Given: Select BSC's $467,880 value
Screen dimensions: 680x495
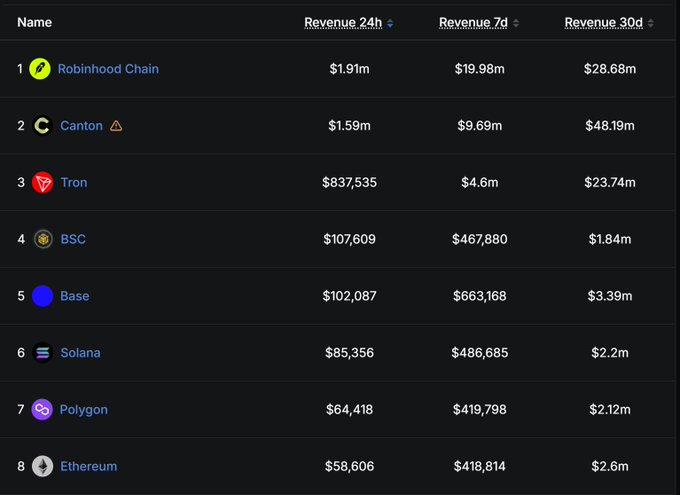Looking at the screenshot, I should pos(480,239).
